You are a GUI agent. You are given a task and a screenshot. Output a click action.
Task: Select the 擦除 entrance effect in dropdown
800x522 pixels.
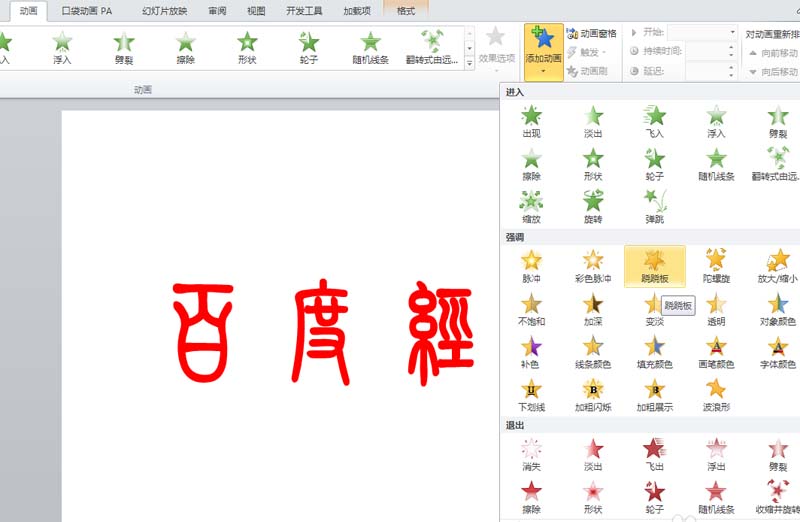click(x=531, y=165)
